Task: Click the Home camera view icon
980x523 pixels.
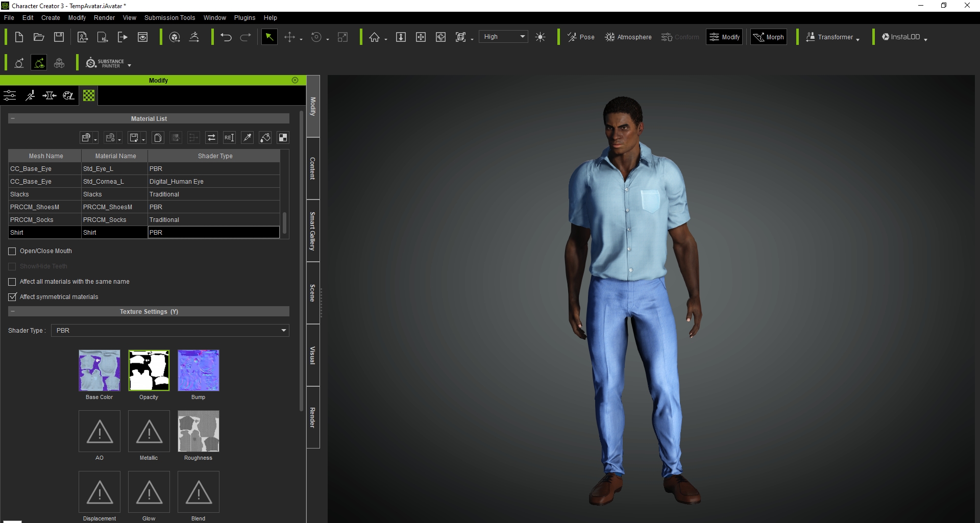Action: click(x=375, y=37)
